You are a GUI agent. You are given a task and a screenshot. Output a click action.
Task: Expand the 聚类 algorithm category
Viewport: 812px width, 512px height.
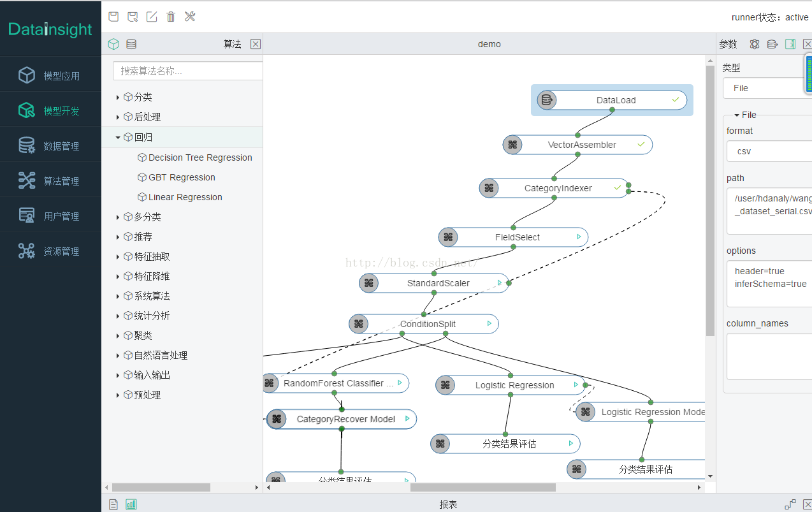(118, 336)
